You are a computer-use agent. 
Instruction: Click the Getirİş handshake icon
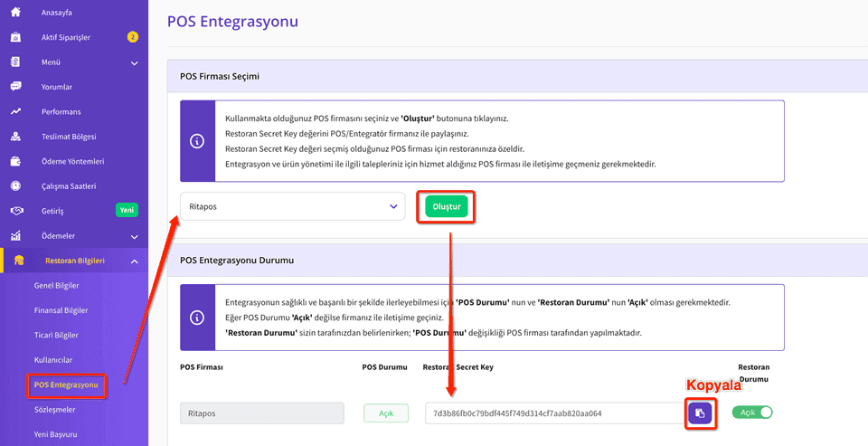(16, 211)
